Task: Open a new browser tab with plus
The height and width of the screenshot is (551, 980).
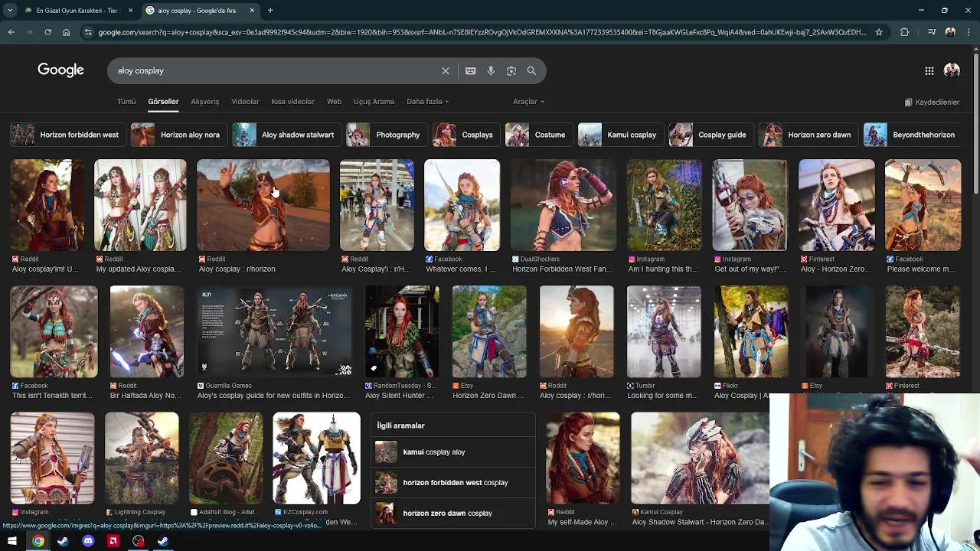Action: 270,10
